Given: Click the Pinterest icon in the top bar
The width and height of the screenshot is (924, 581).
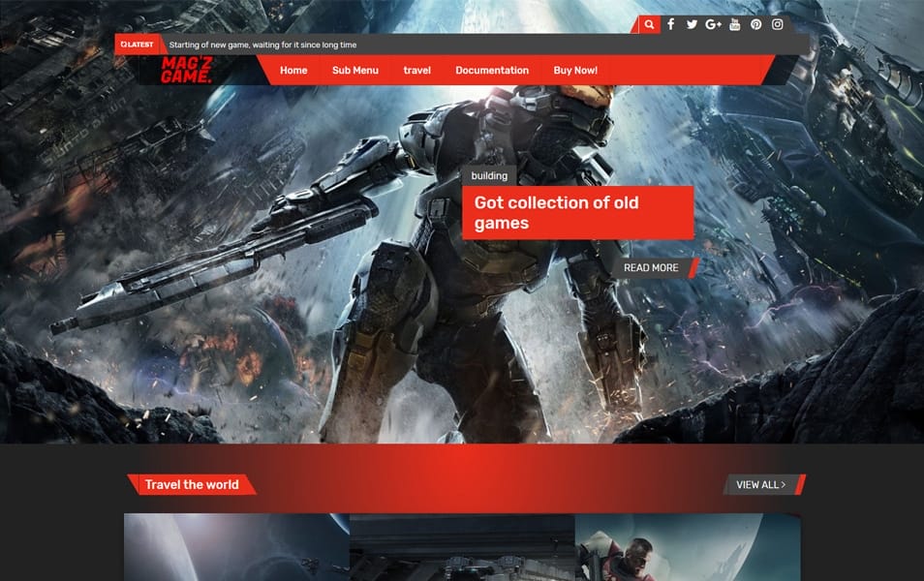Looking at the screenshot, I should (755, 23).
